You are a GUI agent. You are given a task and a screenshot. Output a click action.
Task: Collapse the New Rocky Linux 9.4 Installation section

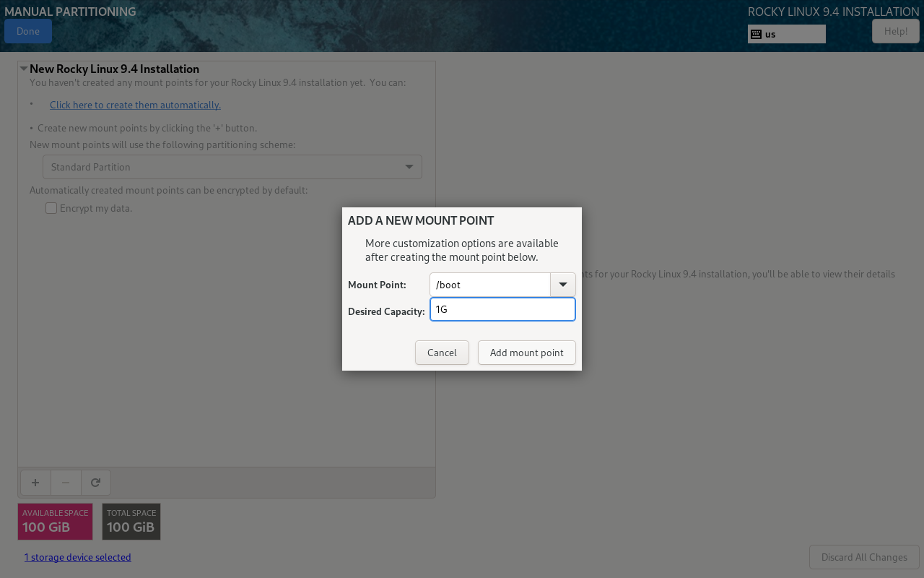pyautogui.click(x=24, y=69)
